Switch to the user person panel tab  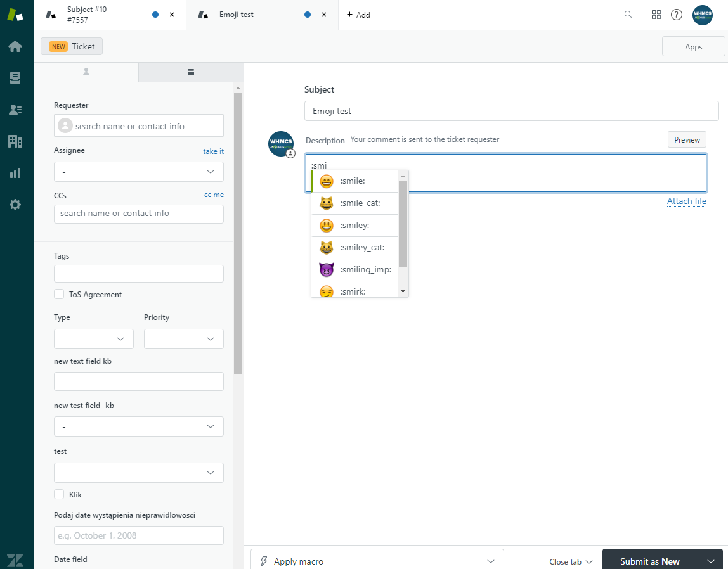click(x=86, y=72)
